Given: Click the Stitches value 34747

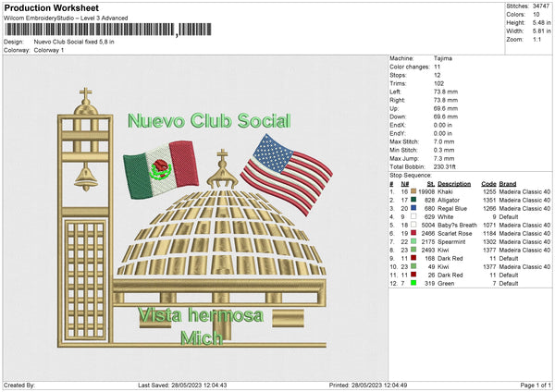Looking at the screenshot, I should (x=541, y=6).
